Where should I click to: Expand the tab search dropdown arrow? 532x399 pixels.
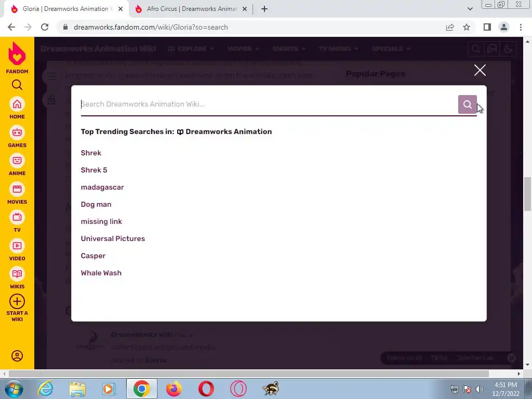point(470,9)
